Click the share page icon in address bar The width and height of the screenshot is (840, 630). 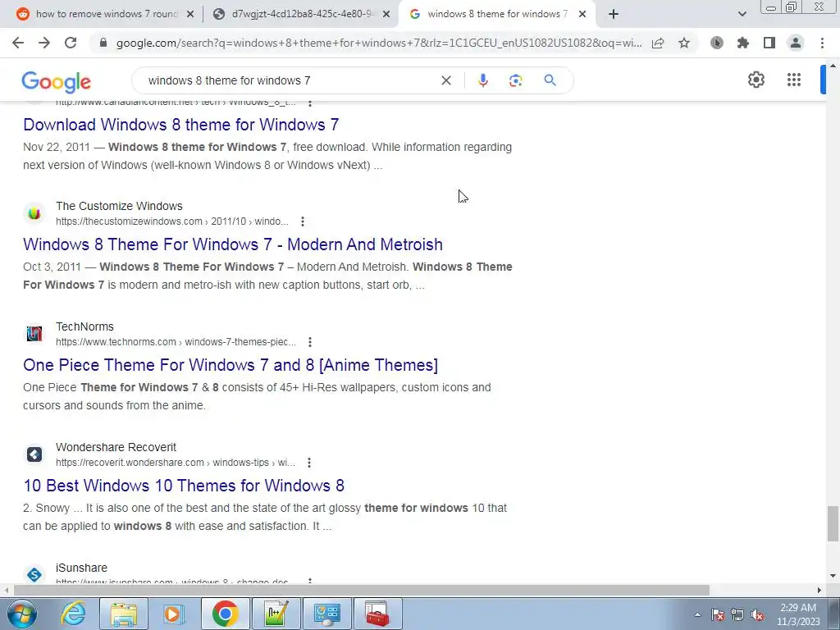(x=658, y=43)
